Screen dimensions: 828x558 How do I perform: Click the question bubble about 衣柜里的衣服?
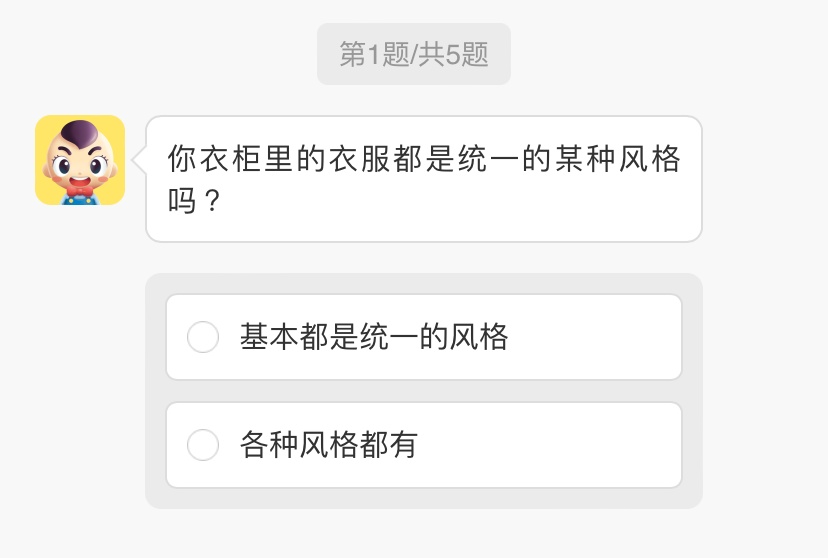424,179
